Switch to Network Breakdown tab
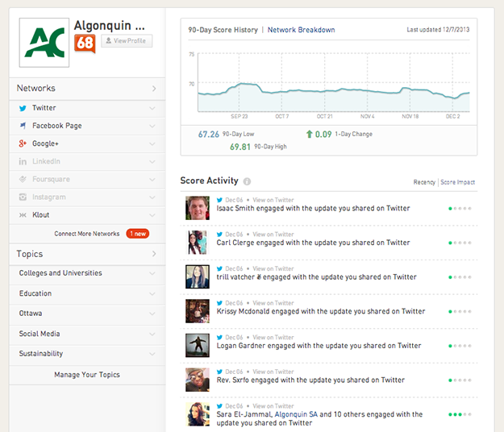The width and height of the screenshot is (504, 432). click(301, 30)
